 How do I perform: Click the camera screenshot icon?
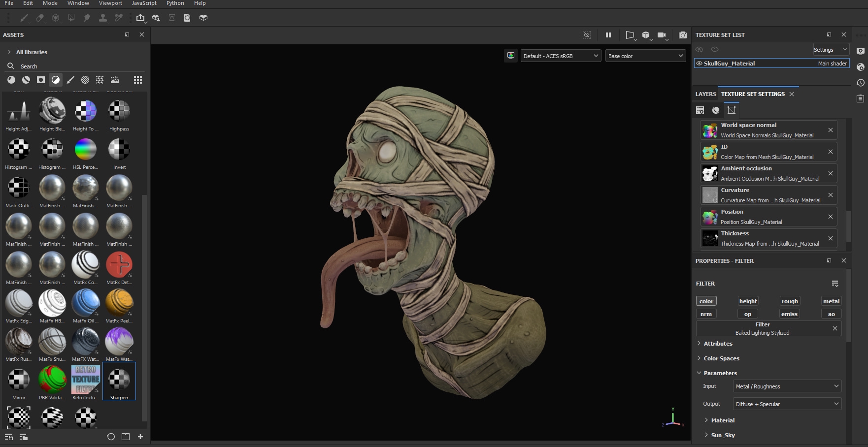682,35
